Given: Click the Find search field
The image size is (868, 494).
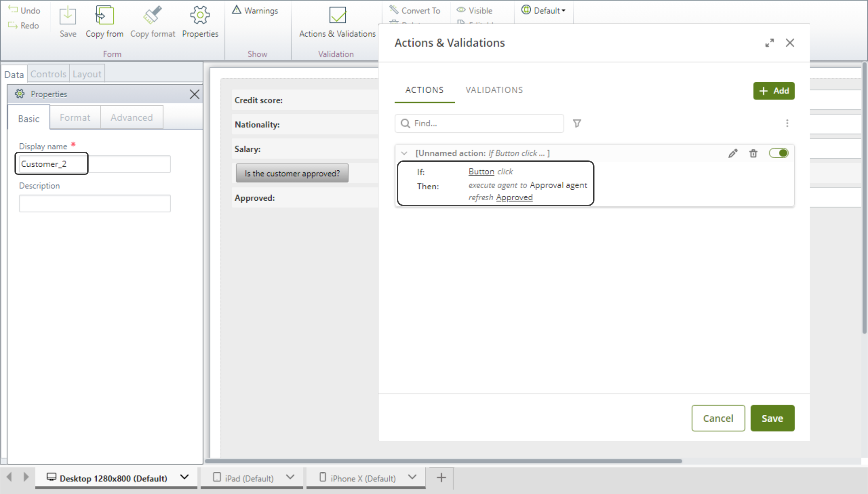Looking at the screenshot, I should [484, 123].
